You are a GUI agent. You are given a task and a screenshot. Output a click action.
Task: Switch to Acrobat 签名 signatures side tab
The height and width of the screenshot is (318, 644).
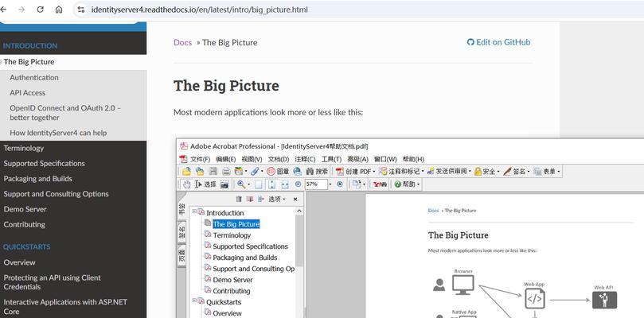click(181, 232)
